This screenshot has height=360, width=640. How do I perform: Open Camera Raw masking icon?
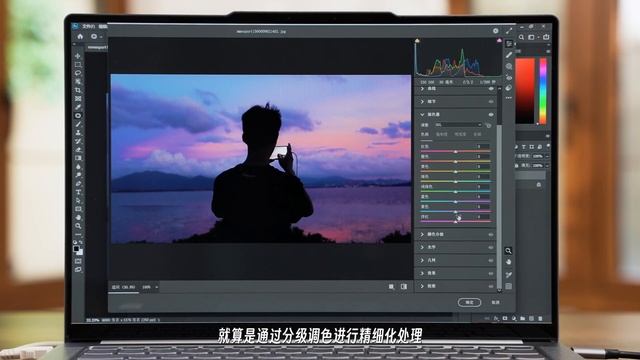tap(509, 66)
